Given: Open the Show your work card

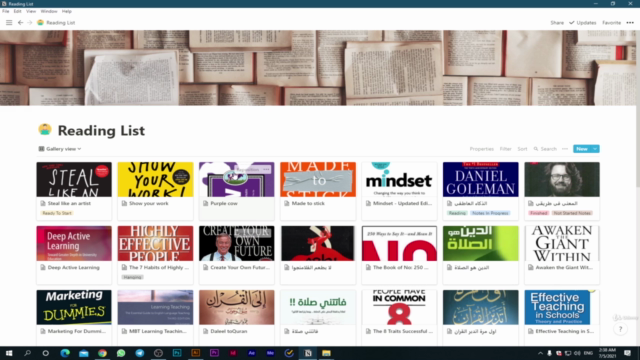Looking at the screenshot, I should point(156,191).
